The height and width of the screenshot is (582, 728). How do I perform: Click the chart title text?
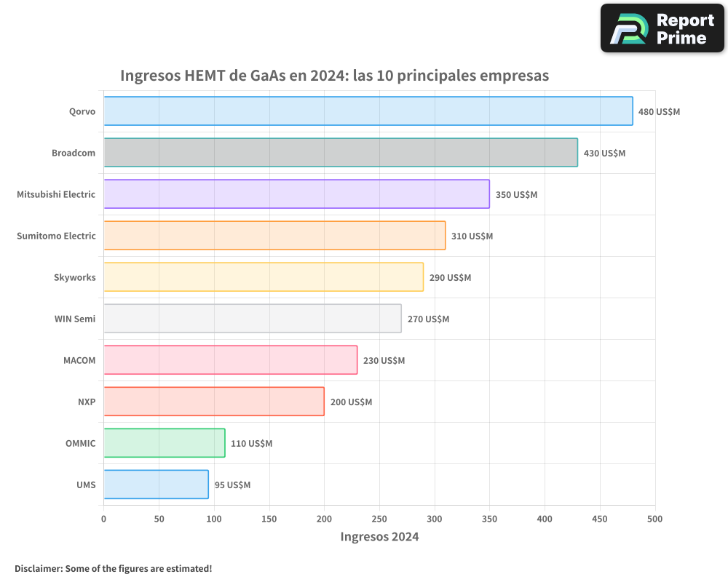[334, 76]
